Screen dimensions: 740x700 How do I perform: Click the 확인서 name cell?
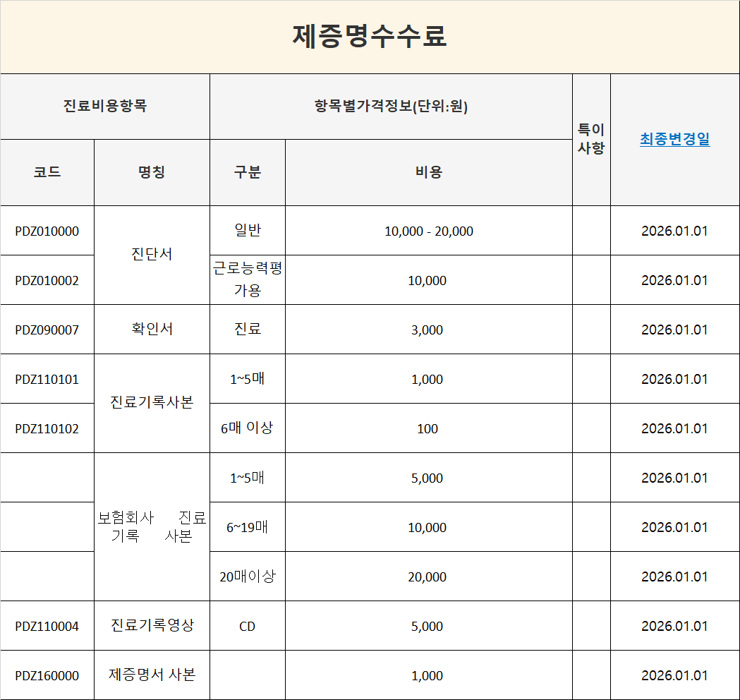coord(152,330)
